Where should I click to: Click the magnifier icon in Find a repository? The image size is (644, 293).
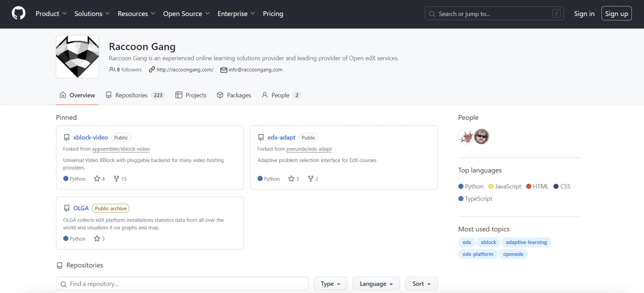point(63,284)
